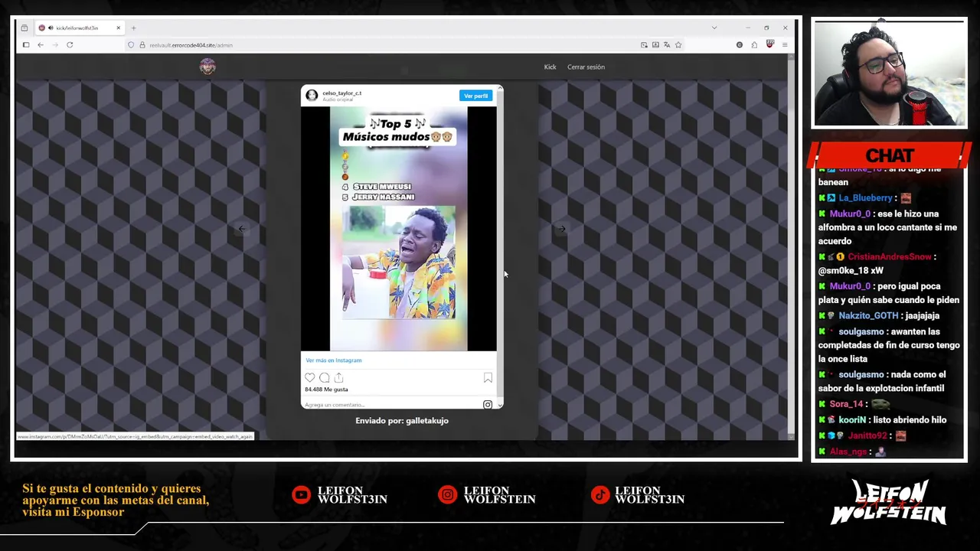Open the red extension badge icon

[x=770, y=45]
